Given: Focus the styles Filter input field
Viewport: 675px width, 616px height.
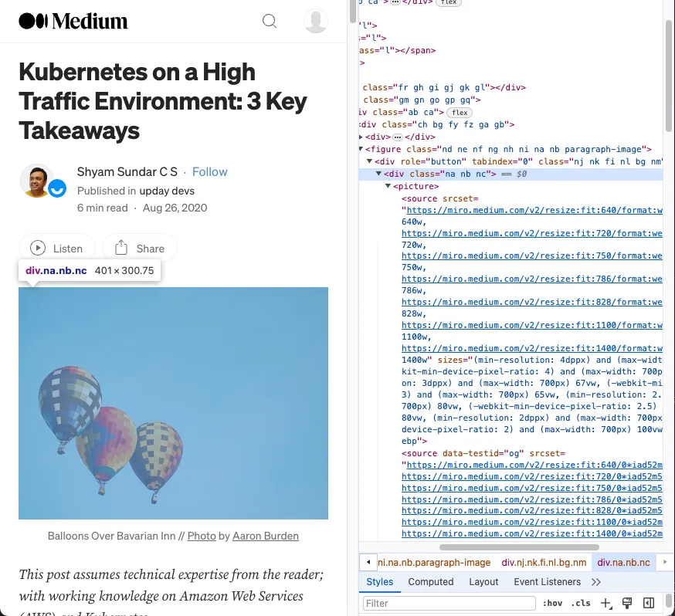Looking at the screenshot, I should [449, 603].
